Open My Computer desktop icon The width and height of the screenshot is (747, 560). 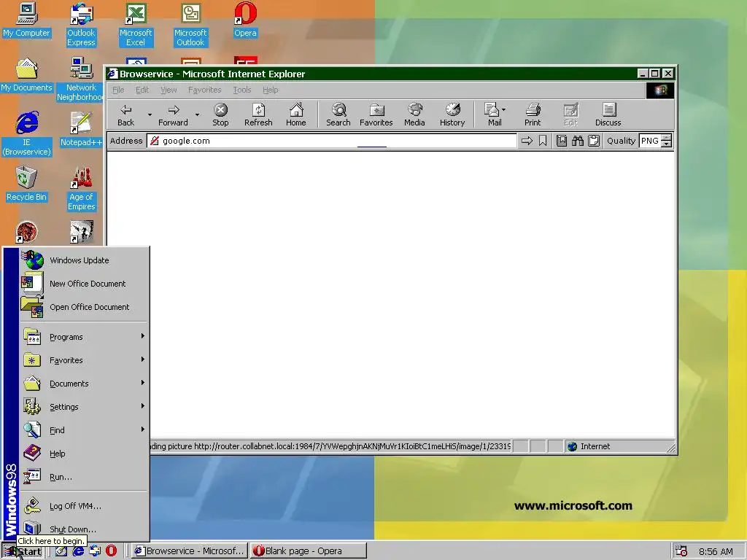coord(26,20)
